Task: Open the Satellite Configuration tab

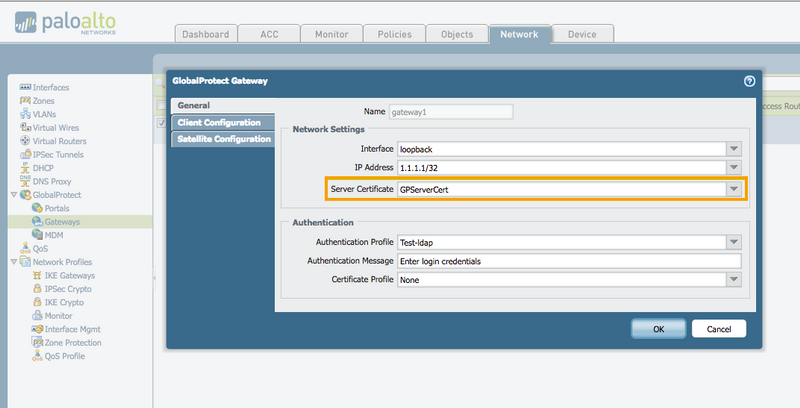Action: coord(224,139)
